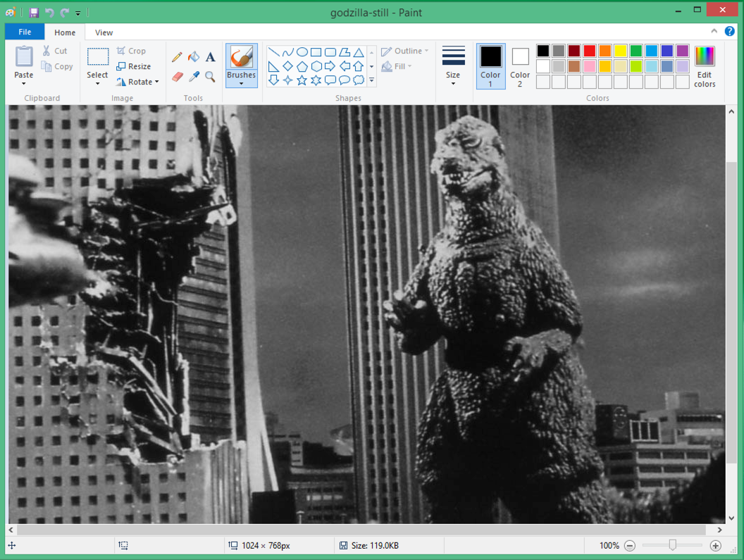Choose the Right triangle shape
744x560 pixels.
(274, 66)
